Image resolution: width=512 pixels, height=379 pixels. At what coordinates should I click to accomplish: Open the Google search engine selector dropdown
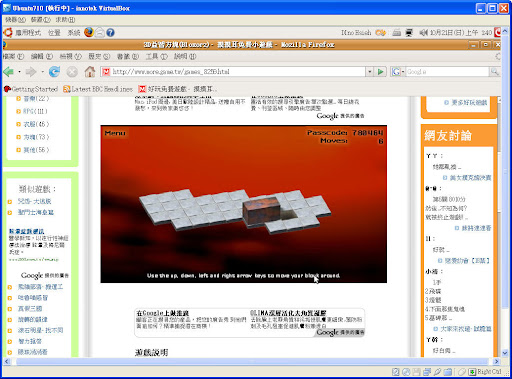tap(398, 71)
